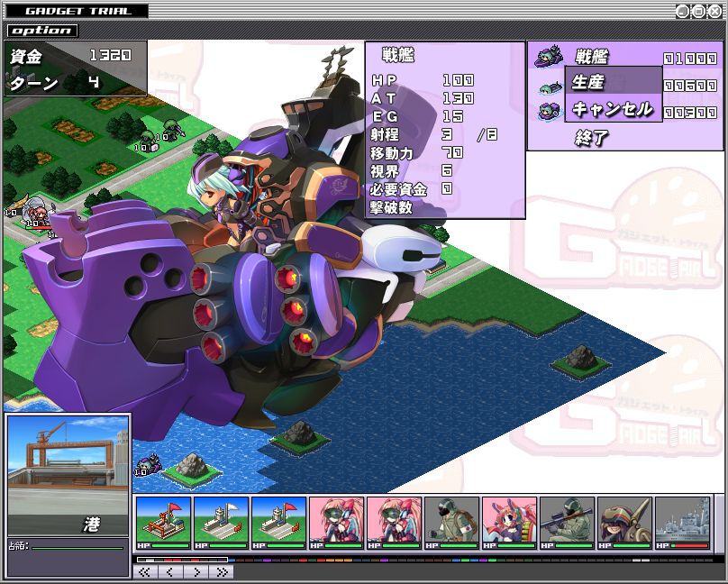Click the 射程 3 /8 range row
The height and width of the screenshot is (584, 728).
point(434,134)
